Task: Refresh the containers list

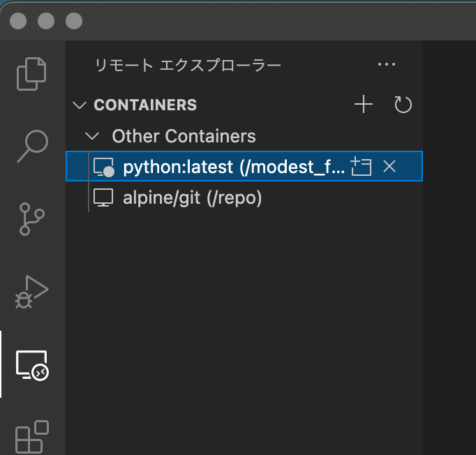Action: [403, 105]
